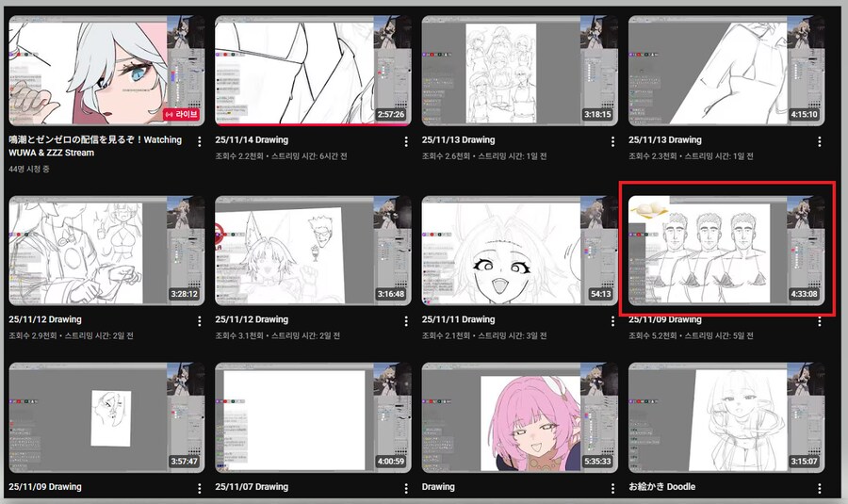Open the '25/11/14 Drawing' title

[252, 140]
